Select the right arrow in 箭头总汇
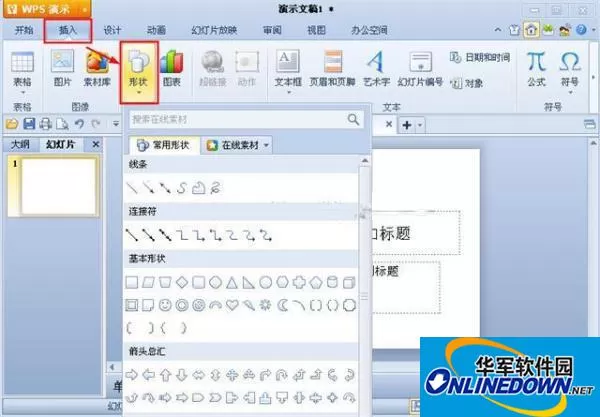Image resolution: width=600 pixels, height=417 pixels. 132,375
